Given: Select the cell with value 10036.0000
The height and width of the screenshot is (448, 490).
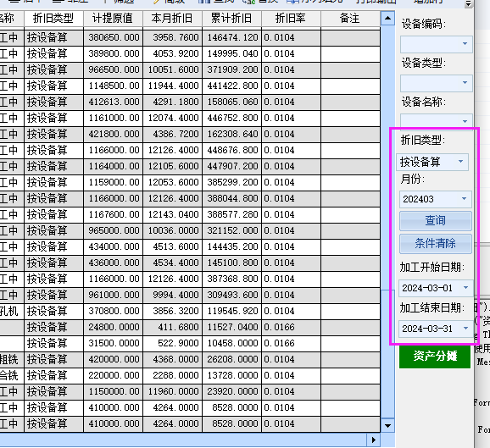Looking at the screenshot, I should [172, 230].
